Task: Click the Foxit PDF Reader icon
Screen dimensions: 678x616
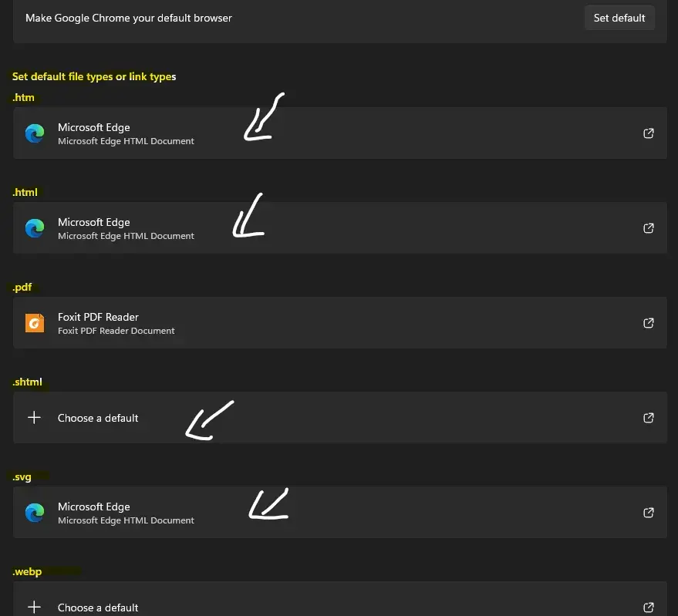Action: point(35,323)
